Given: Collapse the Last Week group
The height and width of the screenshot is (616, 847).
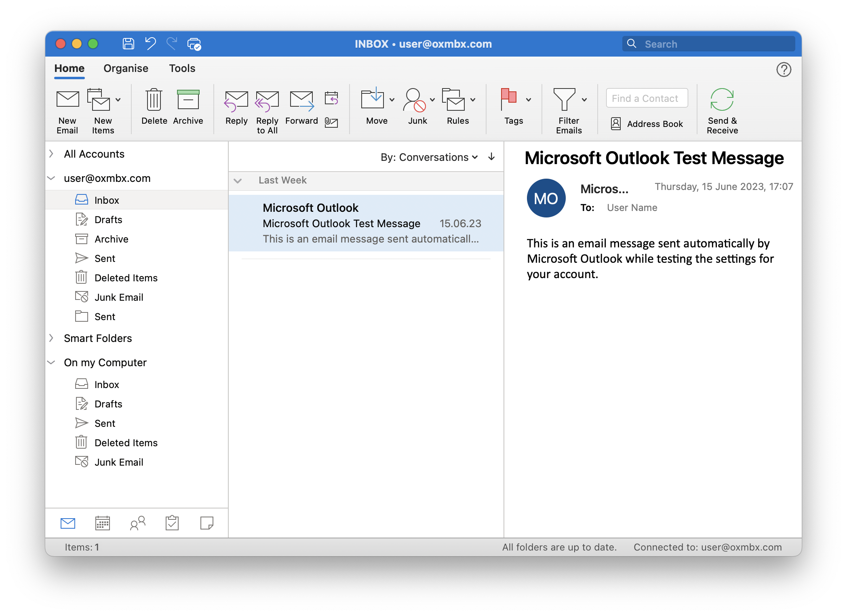Looking at the screenshot, I should pyautogui.click(x=238, y=181).
